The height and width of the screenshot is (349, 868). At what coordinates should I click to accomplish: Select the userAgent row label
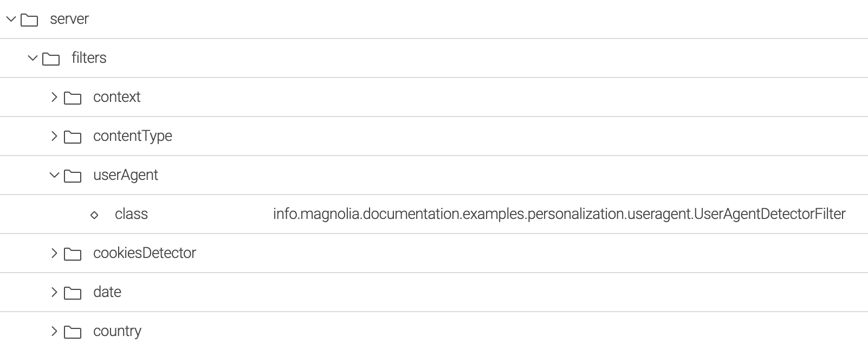pyautogui.click(x=126, y=175)
